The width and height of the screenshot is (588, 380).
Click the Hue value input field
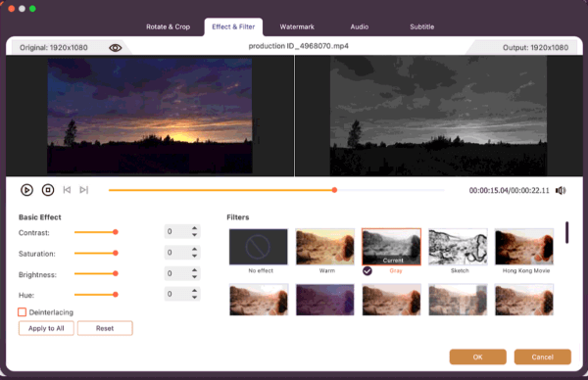point(177,294)
